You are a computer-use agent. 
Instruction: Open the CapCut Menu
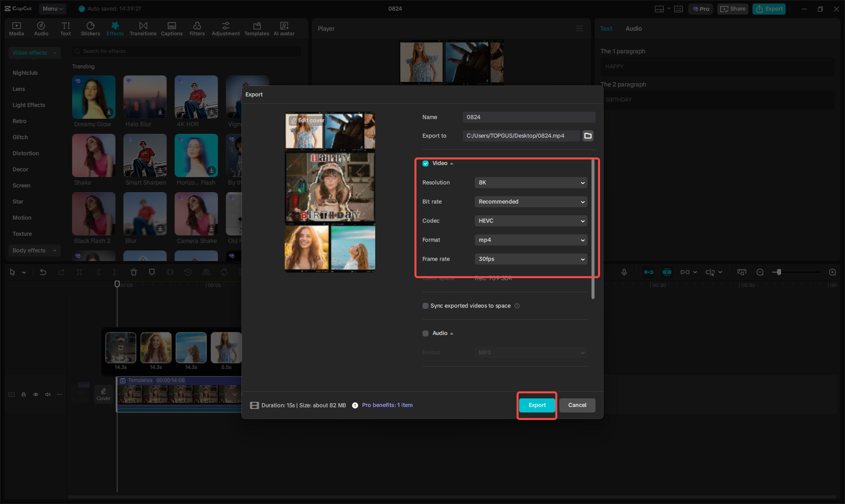[x=52, y=9]
